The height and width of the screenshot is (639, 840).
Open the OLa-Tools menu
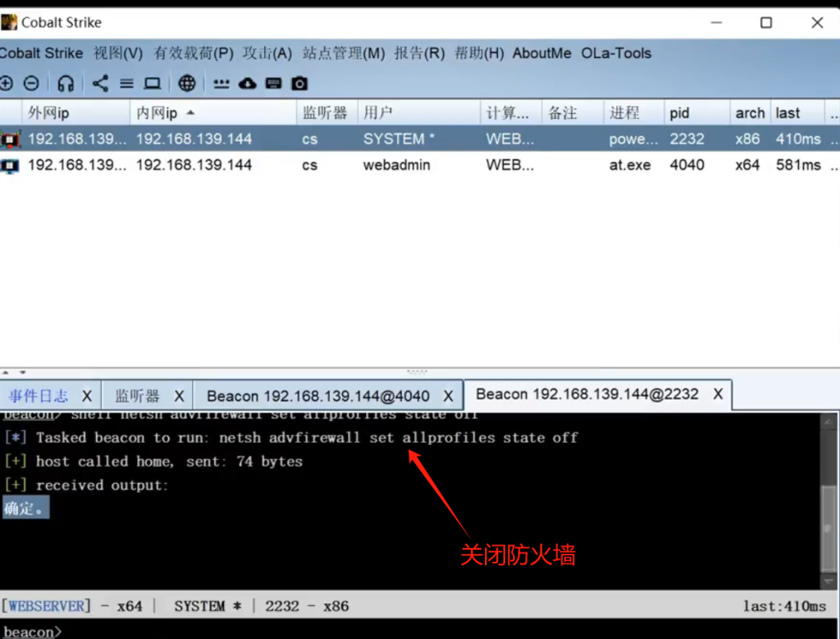[616, 53]
